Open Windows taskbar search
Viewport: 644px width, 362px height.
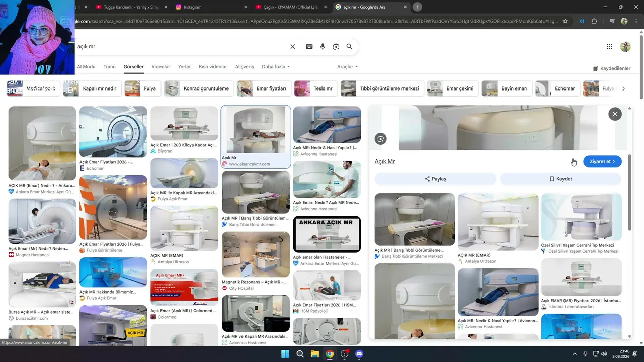pyautogui.click(x=300, y=354)
